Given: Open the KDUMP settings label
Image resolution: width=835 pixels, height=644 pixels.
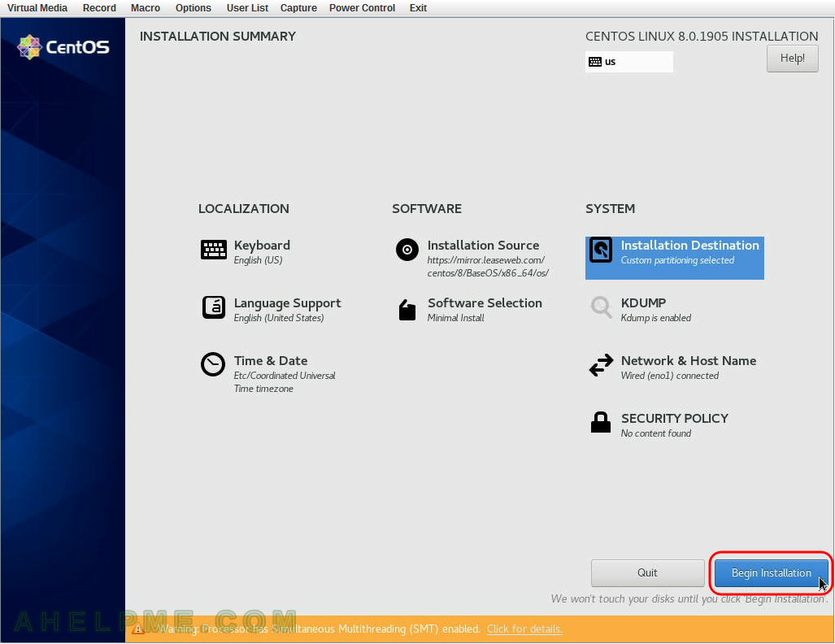Looking at the screenshot, I should point(643,302).
